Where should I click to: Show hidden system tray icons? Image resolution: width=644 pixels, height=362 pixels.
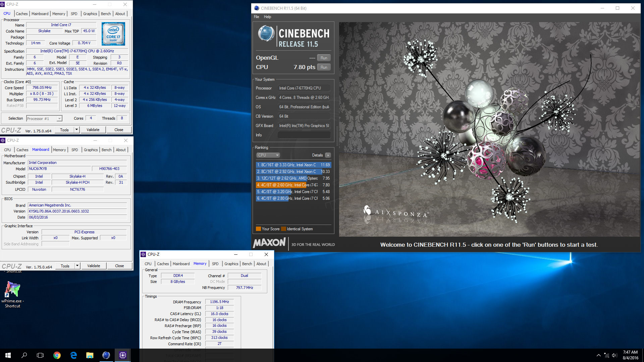point(599,355)
